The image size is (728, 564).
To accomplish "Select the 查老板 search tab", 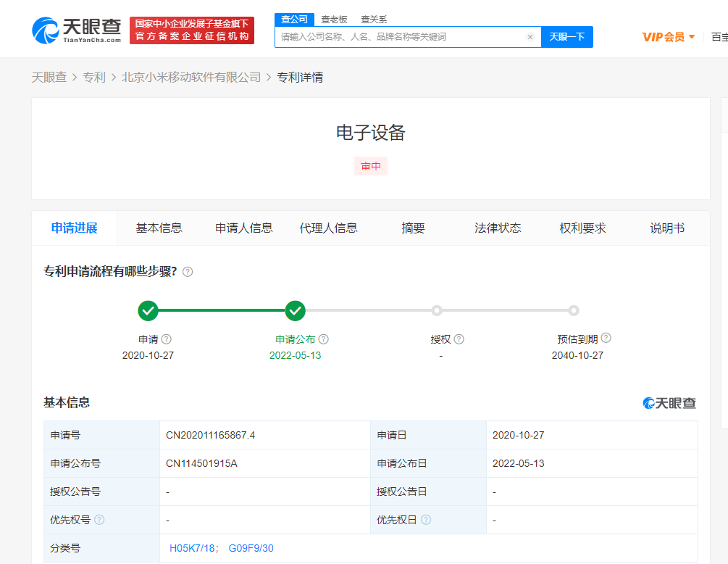I will [x=334, y=20].
